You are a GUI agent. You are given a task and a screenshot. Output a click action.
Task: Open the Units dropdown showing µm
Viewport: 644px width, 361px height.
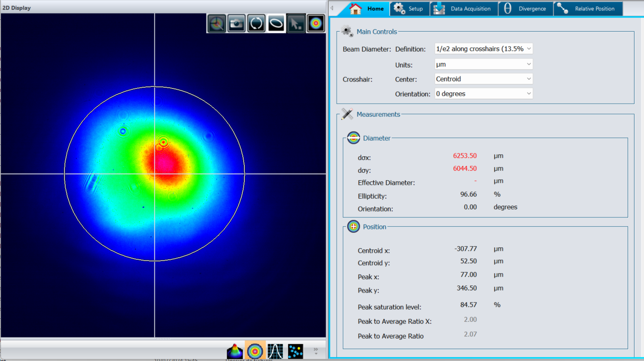tap(483, 64)
